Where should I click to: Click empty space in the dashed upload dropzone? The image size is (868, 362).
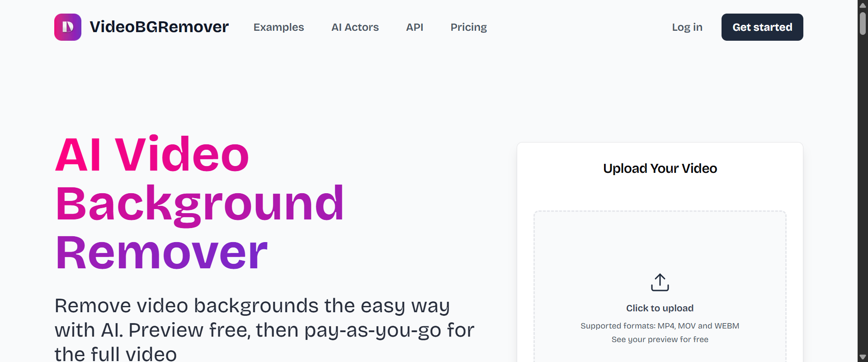660,240
